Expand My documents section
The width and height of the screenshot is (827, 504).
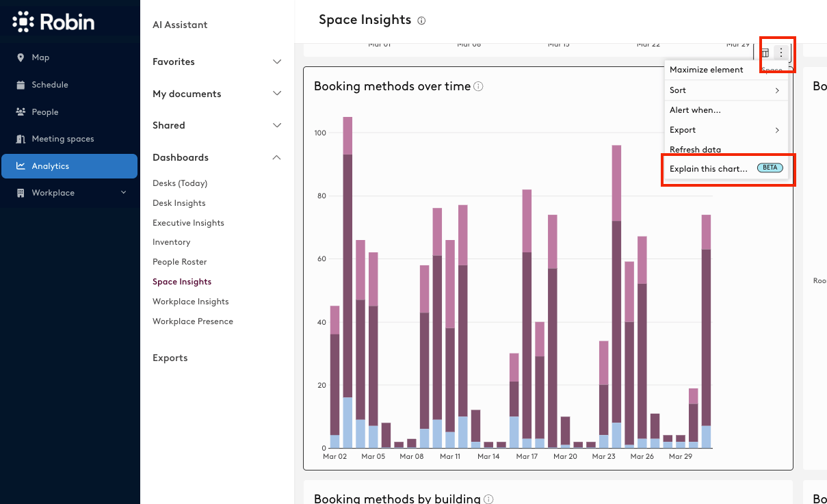click(x=217, y=94)
